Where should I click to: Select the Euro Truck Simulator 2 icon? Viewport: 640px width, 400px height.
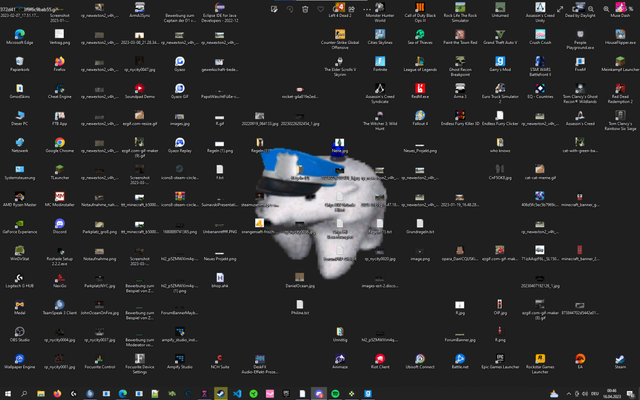coord(500,93)
